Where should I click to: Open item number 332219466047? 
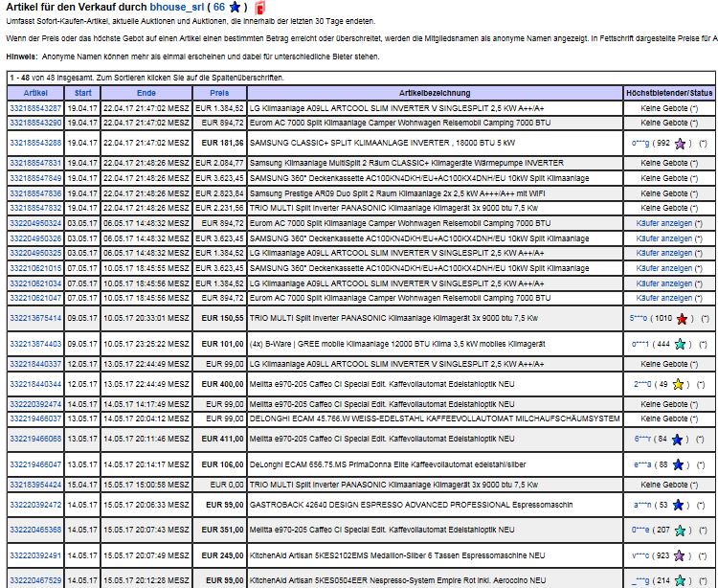(35, 464)
